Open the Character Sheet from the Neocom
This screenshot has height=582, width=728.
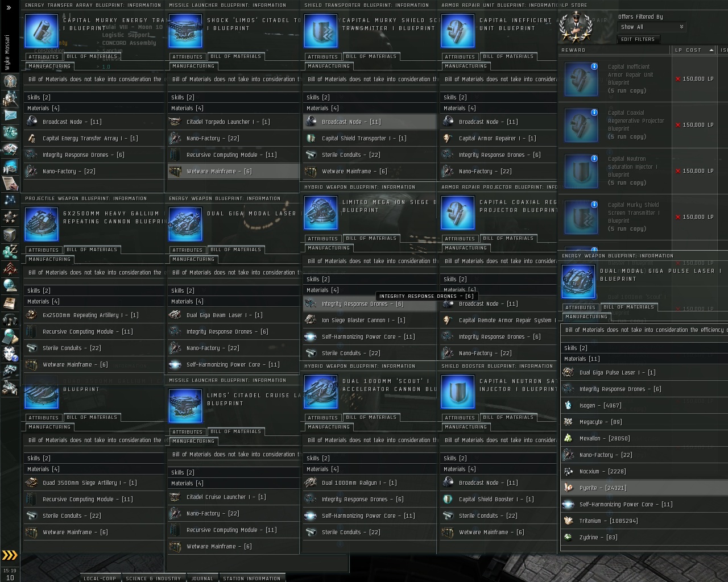click(10, 81)
